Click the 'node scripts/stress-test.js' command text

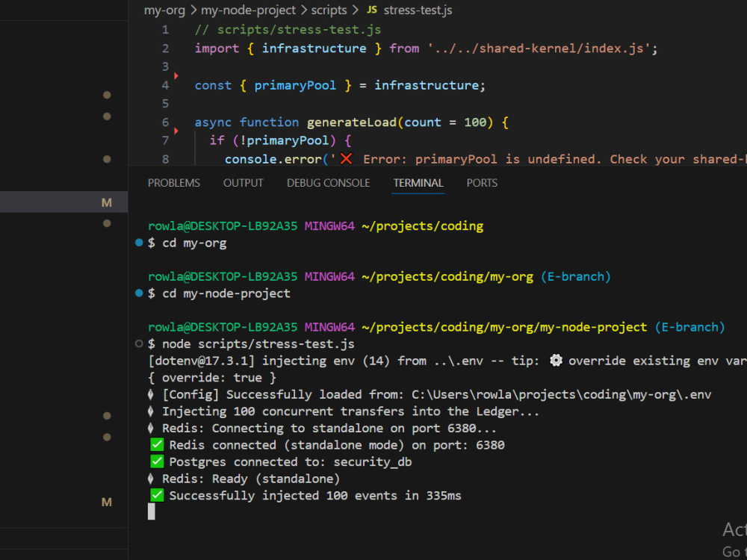pyautogui.click(x=258, y=343)
